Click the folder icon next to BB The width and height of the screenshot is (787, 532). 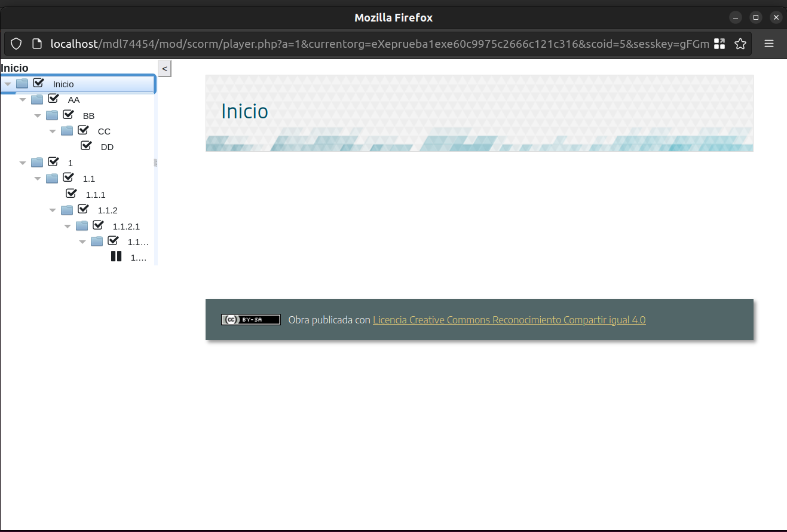click(x=52, y=115)
